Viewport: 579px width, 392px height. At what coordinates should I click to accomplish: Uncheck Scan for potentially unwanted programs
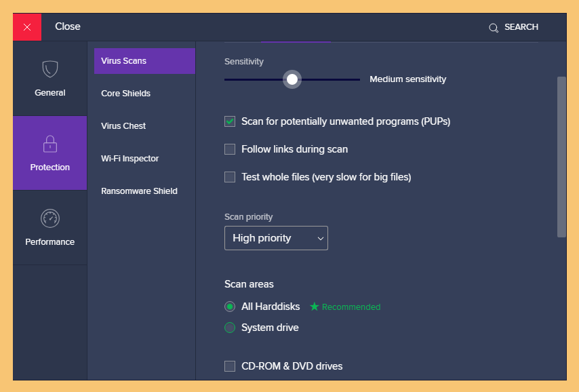click(x=230, y=121)
